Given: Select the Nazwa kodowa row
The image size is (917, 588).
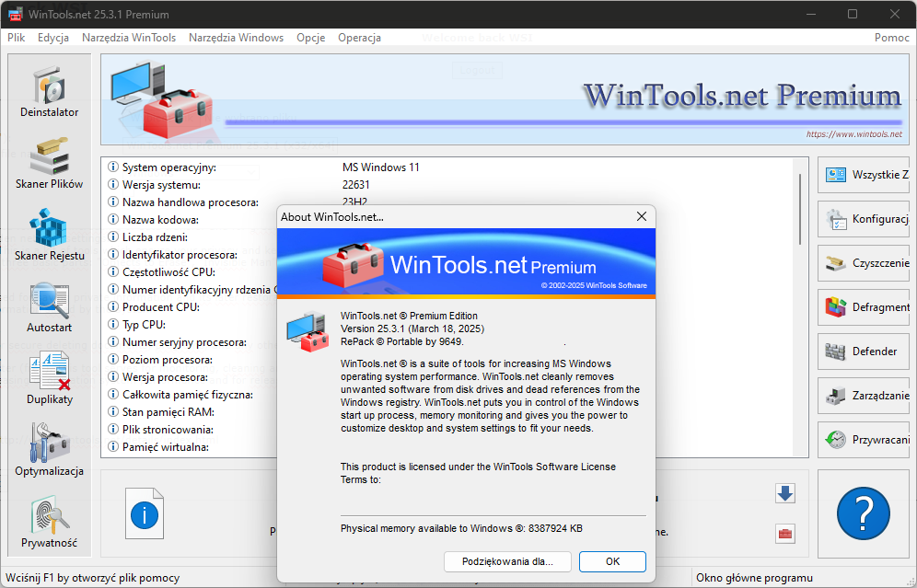Looking at the screenshot, I should click(x=160, y=220).
